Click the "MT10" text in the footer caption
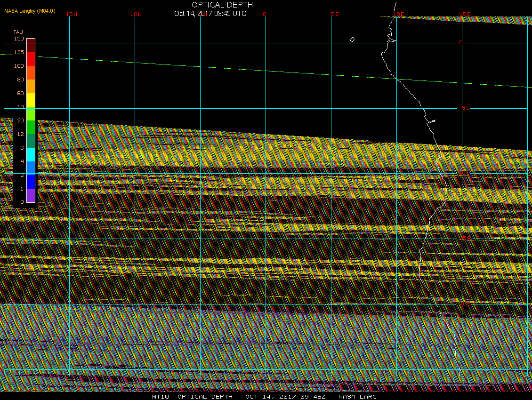Screen dimensions: 532x400 click(160, 396)
